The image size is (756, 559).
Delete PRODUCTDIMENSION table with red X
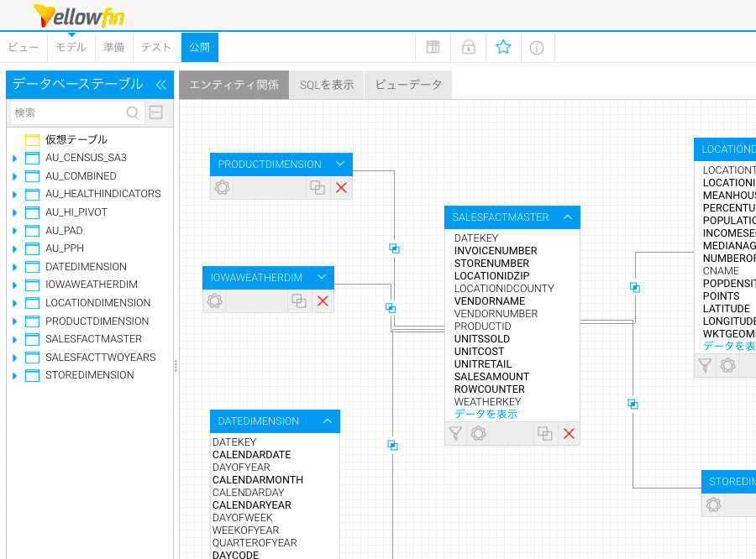point(341,188)
